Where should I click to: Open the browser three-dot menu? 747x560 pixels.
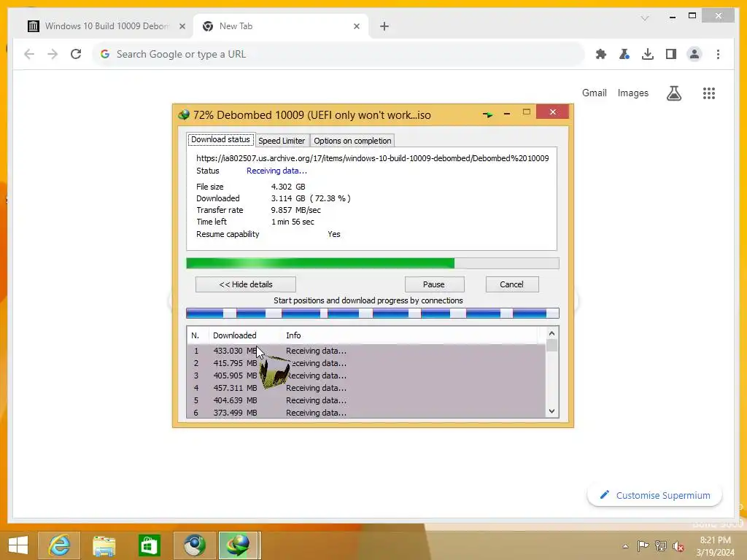click(718, 54)
